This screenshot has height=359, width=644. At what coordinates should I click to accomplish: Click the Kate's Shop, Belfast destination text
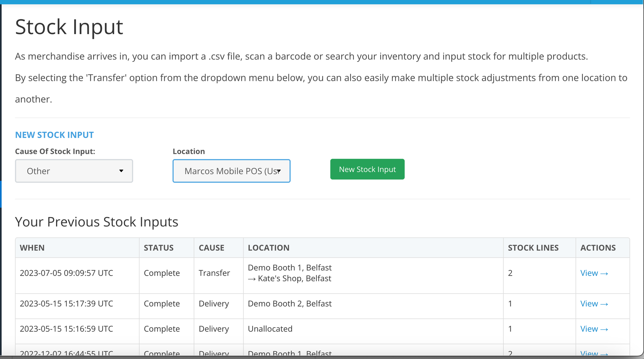pos(294,279)
